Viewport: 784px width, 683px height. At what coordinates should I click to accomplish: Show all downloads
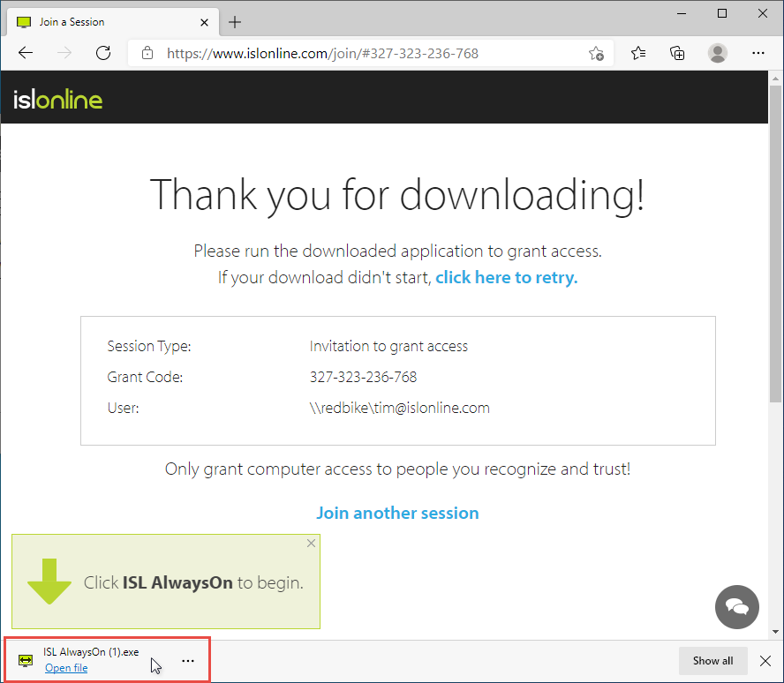pyautogui.click(x=712, y=660)
